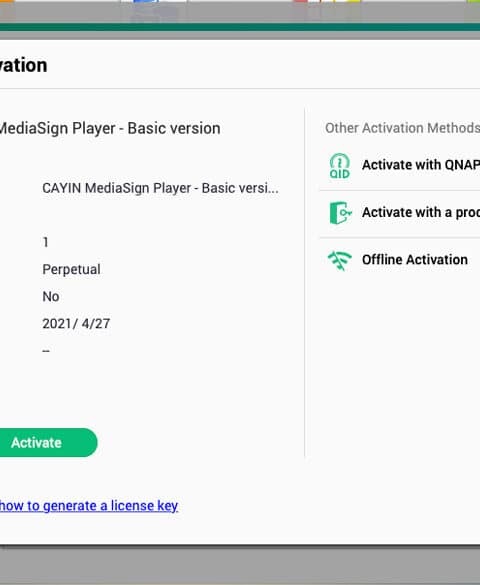The width and height of the screenshot is (480, 585).
Task: Choose 'Activate with a prod...' text option
Action: [421, 212]
